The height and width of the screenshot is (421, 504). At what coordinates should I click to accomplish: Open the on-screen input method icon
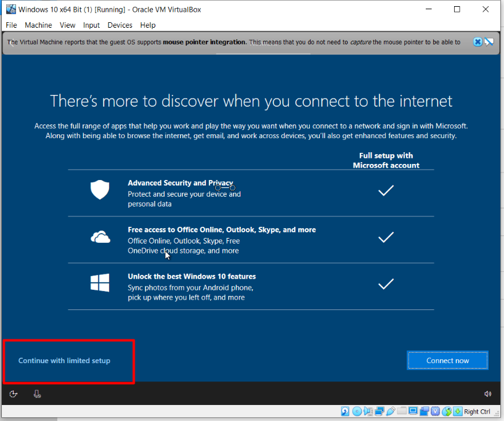pos(37,394)
